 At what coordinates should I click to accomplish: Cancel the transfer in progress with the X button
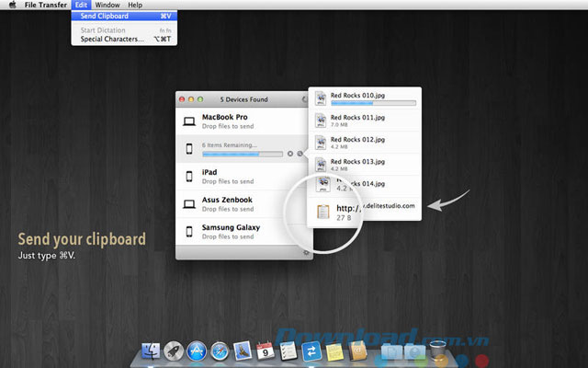290,154
